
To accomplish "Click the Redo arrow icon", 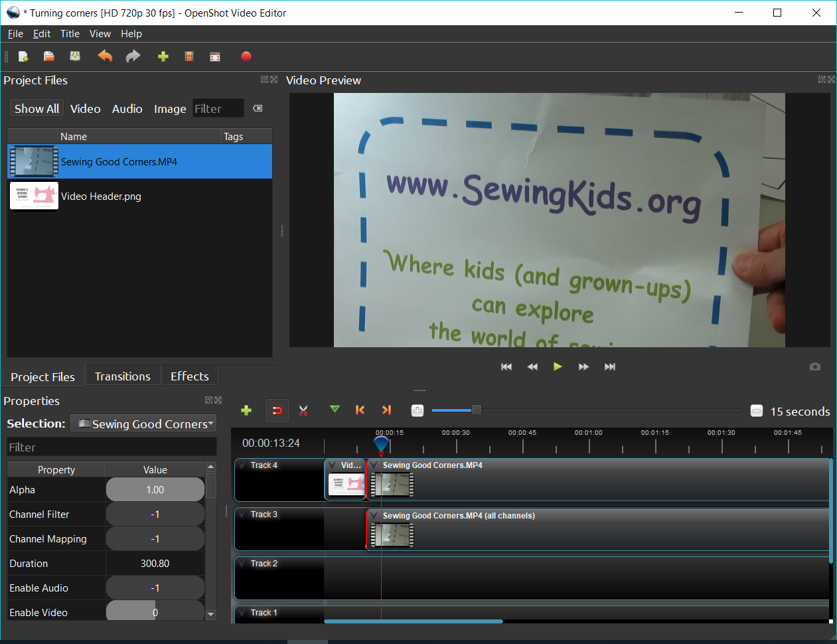I will tap(133, 56).
